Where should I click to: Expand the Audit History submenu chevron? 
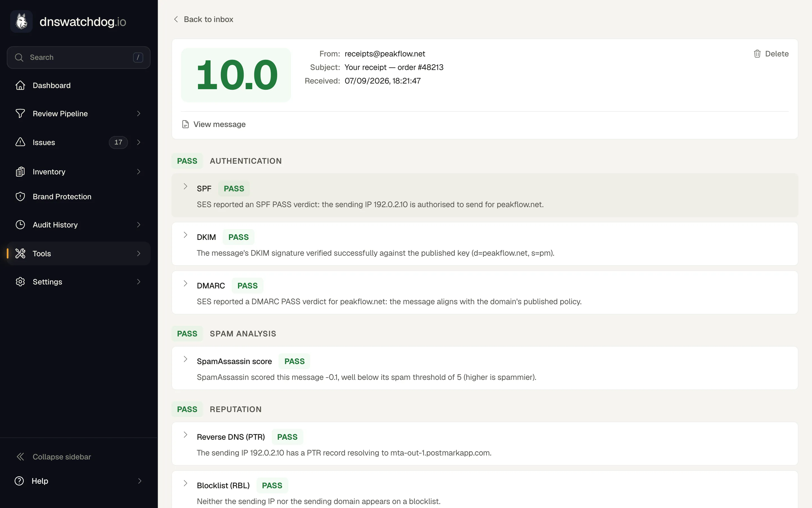[x=139, y=225]
